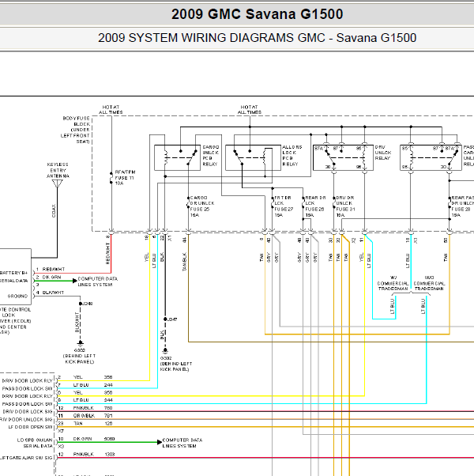474x476 pixels.
Task: Click 'HOT AT ALL TIMES' above RFA/TPM fuse
Action: (111, 110)
